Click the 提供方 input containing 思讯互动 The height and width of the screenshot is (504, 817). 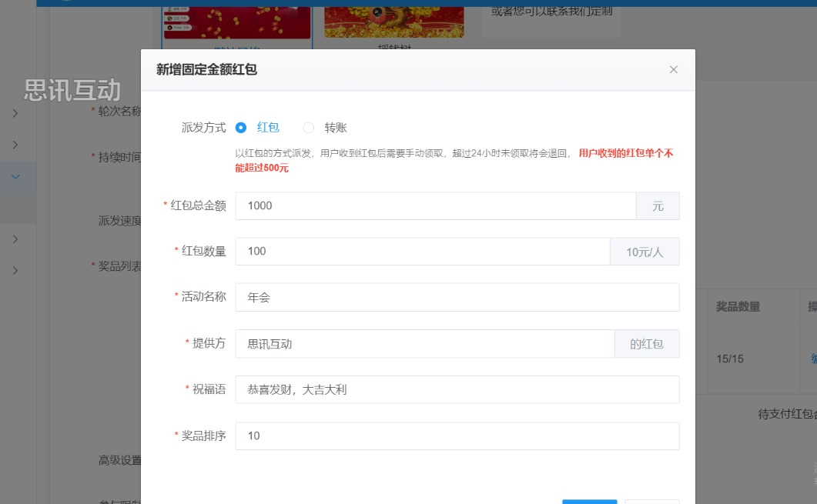coord(425,344)
